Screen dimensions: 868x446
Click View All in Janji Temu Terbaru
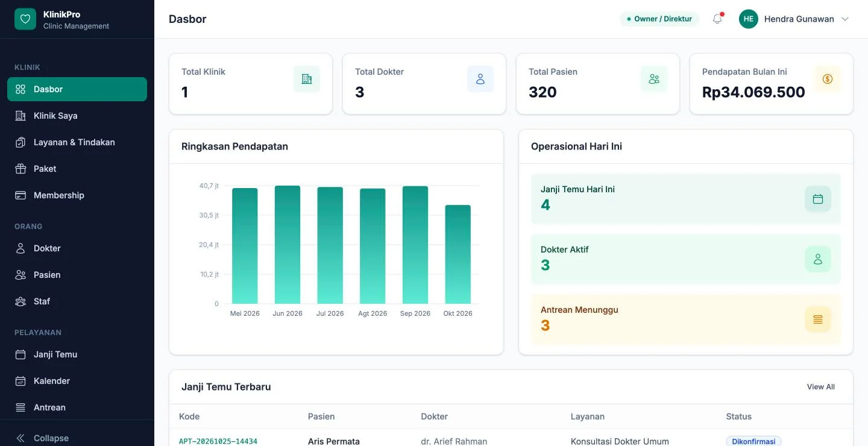point(821,387)
